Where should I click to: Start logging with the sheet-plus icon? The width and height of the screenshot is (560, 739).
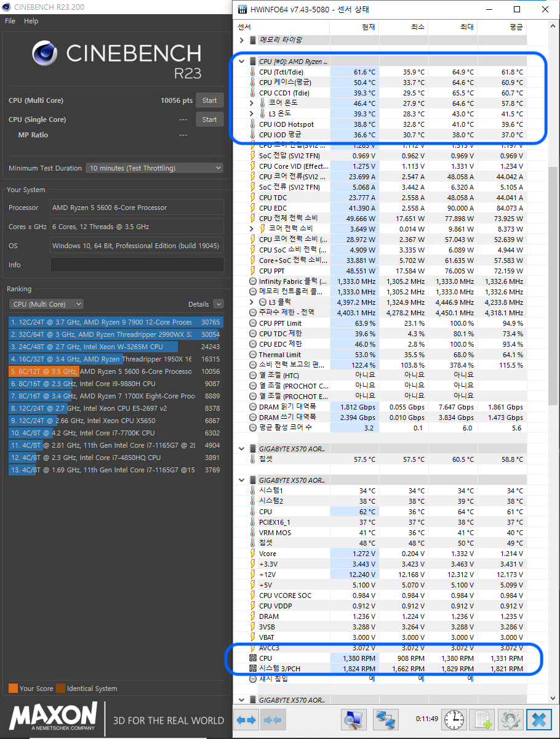point(482,719)
